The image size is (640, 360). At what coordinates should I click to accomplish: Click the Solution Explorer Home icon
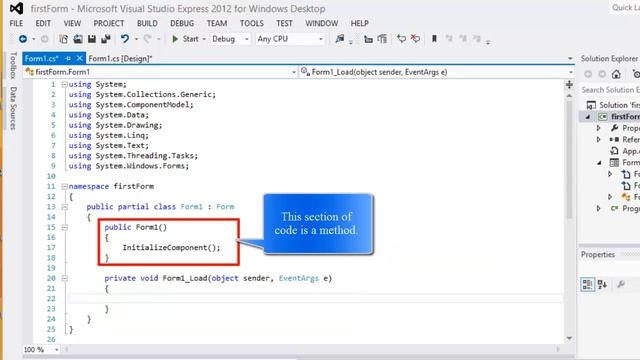pos(616,74)
